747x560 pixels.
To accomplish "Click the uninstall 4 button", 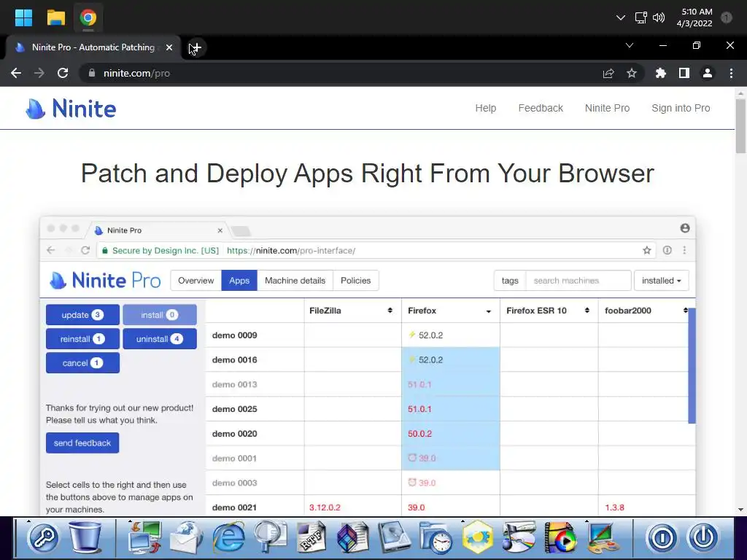I will (160, 338).
